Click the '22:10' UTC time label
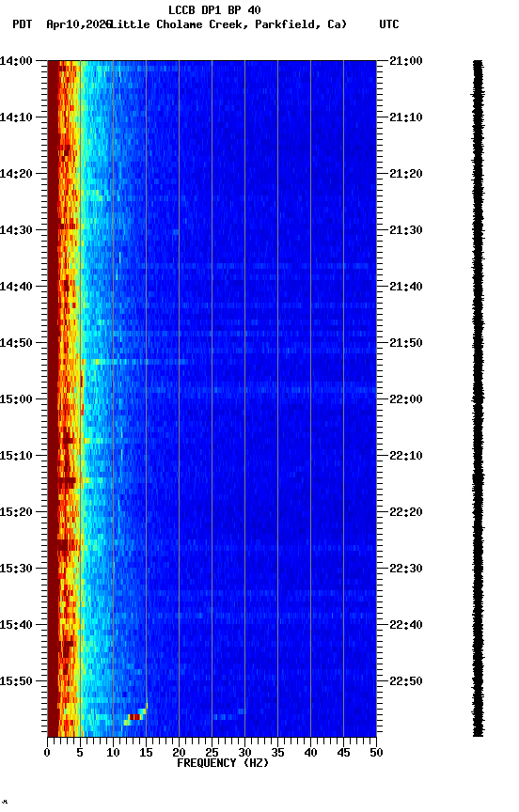 pyautogui.click(x=406, y=456)
